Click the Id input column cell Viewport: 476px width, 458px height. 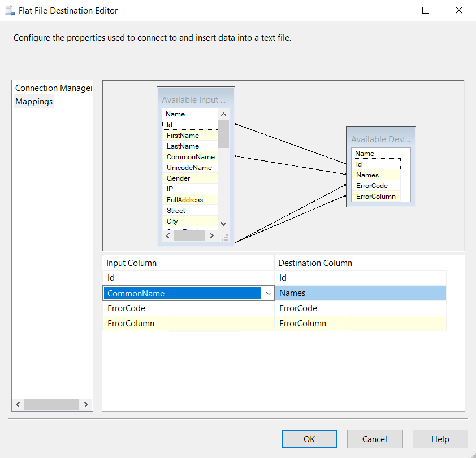pyautogui.click(x=188, y=278)
